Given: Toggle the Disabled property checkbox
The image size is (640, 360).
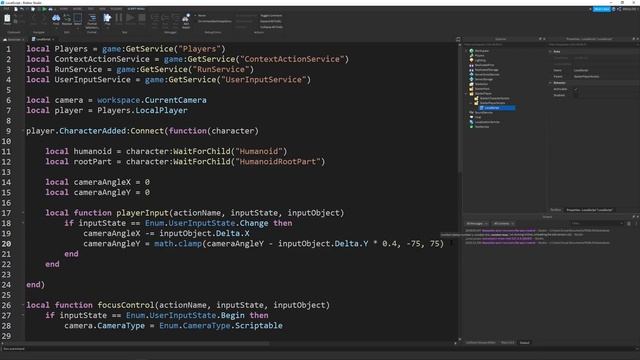Looking at the screenshot, I should (576, 95).
